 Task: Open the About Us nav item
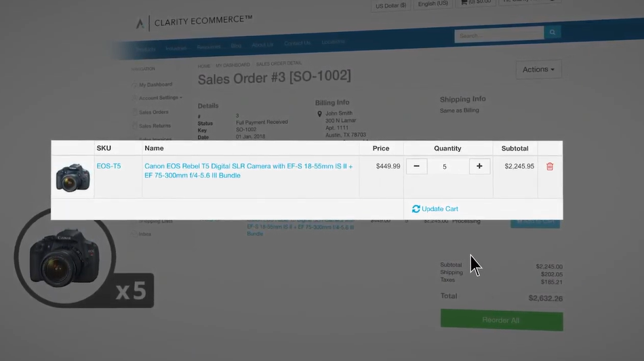[x=262, y=44]
